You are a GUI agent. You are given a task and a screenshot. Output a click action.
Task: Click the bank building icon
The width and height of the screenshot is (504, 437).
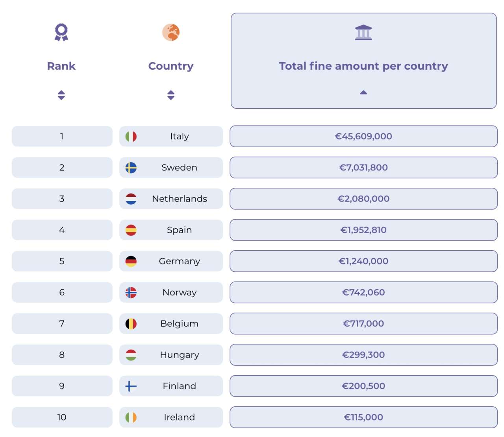tap(363, 32)
